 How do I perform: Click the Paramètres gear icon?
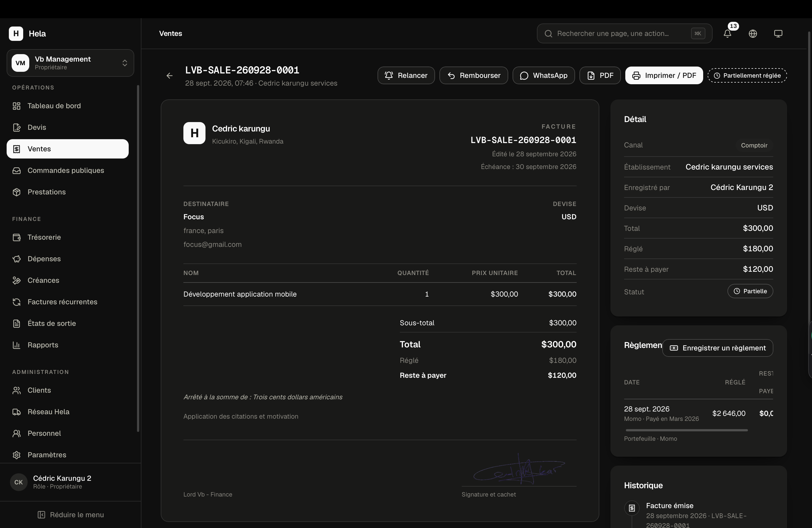pos(16,455)
